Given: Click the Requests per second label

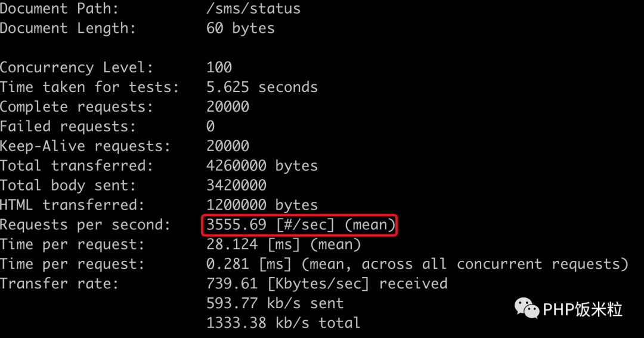Looking at the screenshot, I should (85, 225).
